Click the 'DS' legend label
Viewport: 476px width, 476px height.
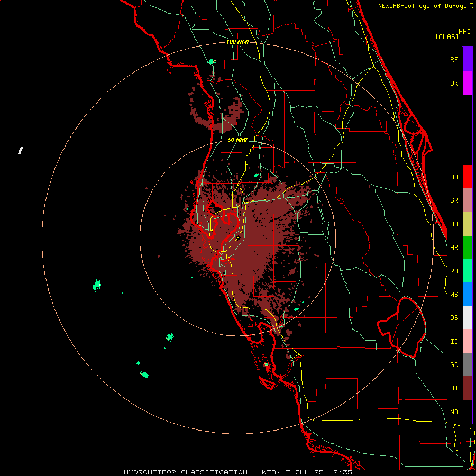pos(454,318)
